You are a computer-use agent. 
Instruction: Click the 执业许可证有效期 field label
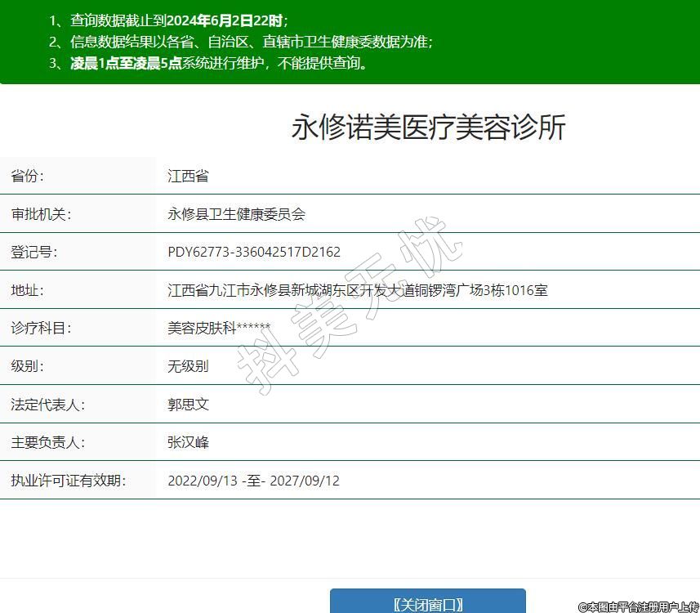(x=69, y=481)
